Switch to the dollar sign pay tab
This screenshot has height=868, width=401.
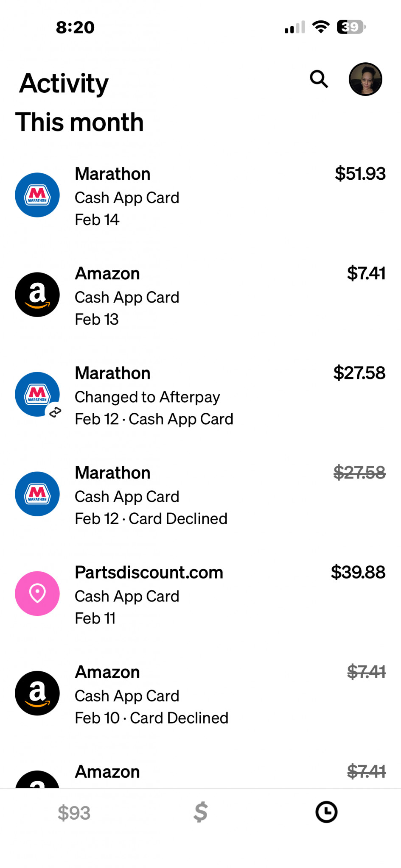[200, 812]
